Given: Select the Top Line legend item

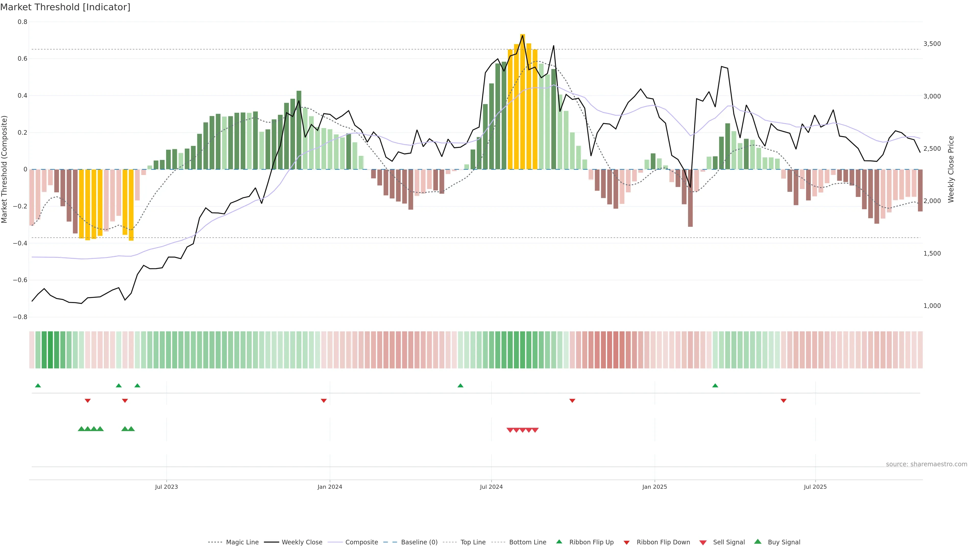Looking at the screenshot, I should (x=473, y=542).
